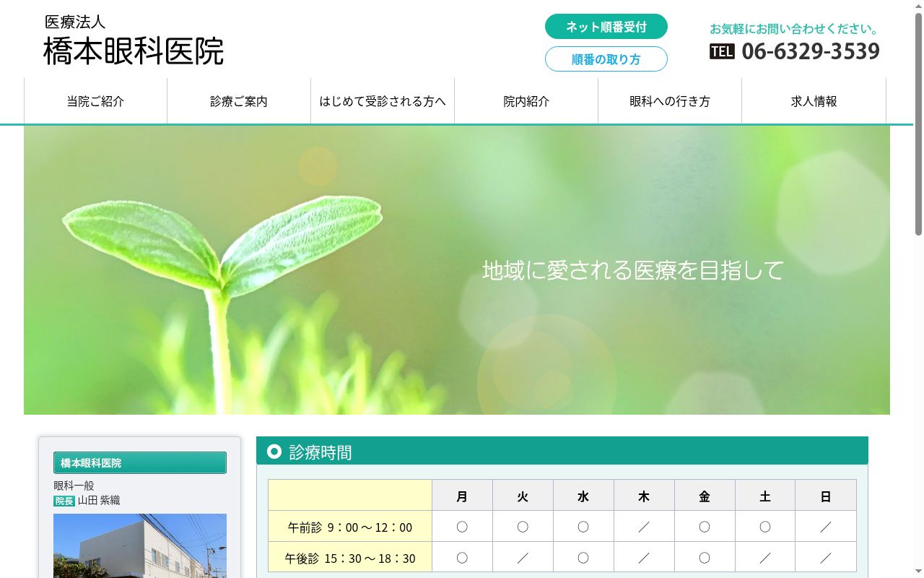Click the お気軽にお問い合わせください text
The height and width of the screenshot is (578, 924).
[x=795, y=29]
